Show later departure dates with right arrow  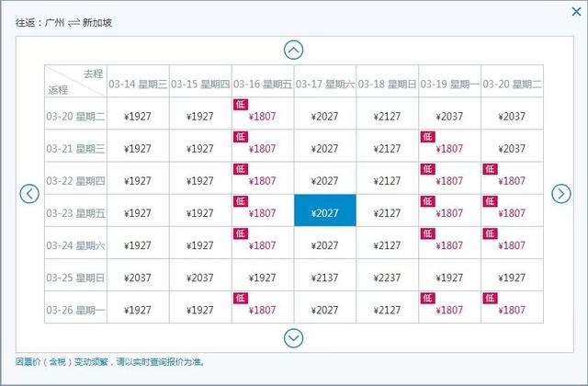coord(561,194)
